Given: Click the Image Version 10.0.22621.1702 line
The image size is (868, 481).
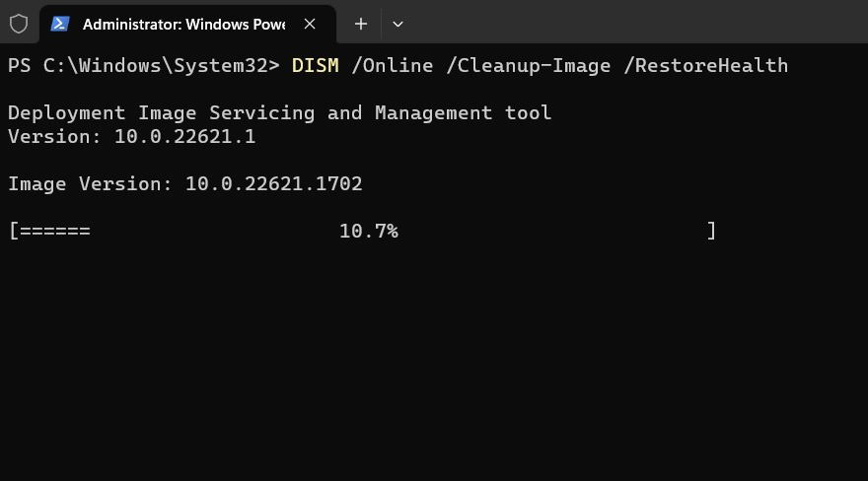Looking at the screenshot, I should [x=185, y=184].
